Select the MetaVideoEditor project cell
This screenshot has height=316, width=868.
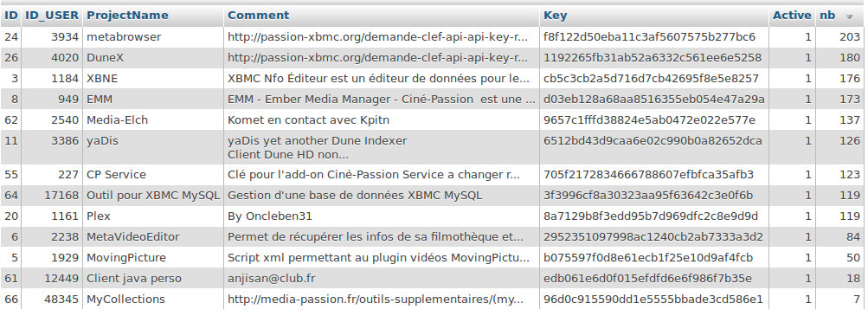coord(153,237)
